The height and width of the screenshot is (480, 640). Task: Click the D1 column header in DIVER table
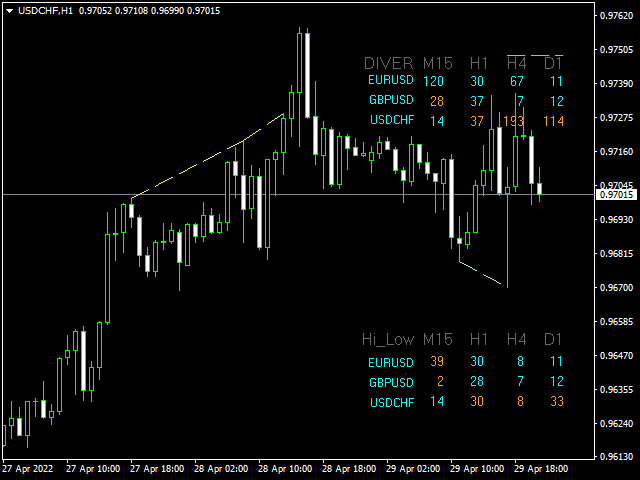(553, 63)
